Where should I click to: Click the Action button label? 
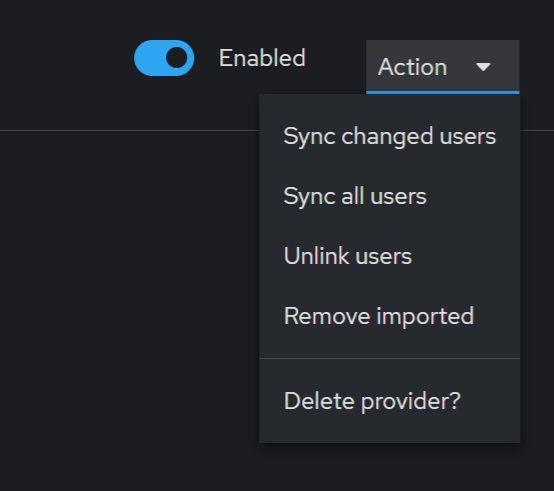tap(412, 67)
